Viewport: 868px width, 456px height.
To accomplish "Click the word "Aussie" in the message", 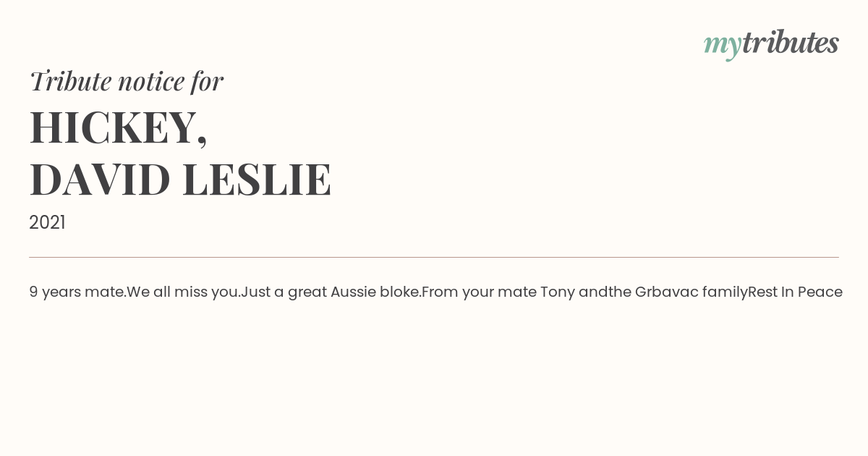I will click(353, 292).
